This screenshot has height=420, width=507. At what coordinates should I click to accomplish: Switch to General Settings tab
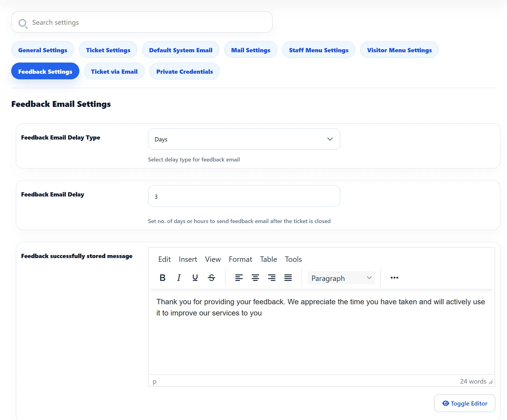point(43,50)
